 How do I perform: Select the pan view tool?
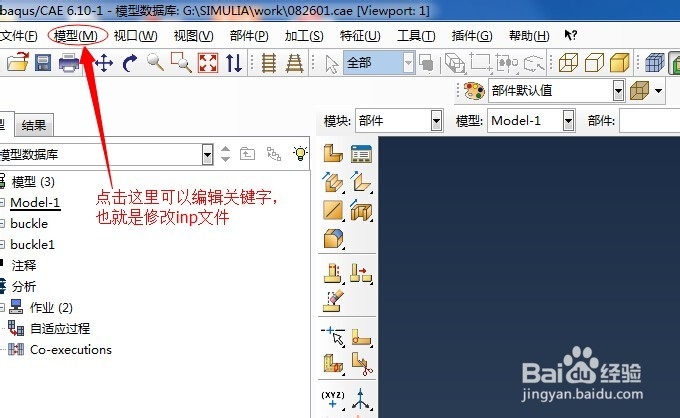point(104,63)
